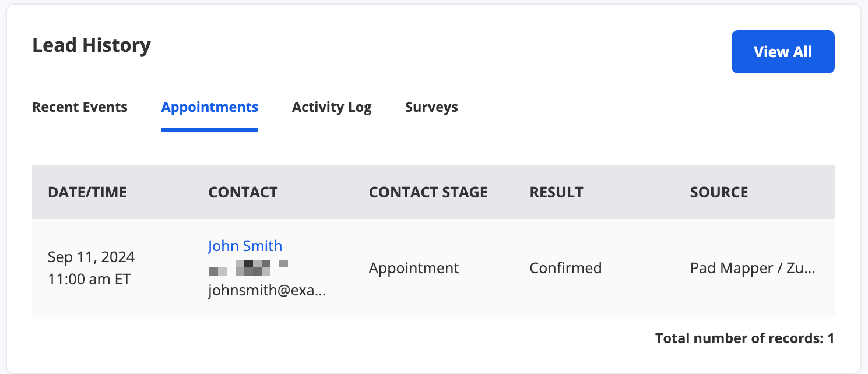
Task: Go to the Surveys tab
Action: click(431, 107)
